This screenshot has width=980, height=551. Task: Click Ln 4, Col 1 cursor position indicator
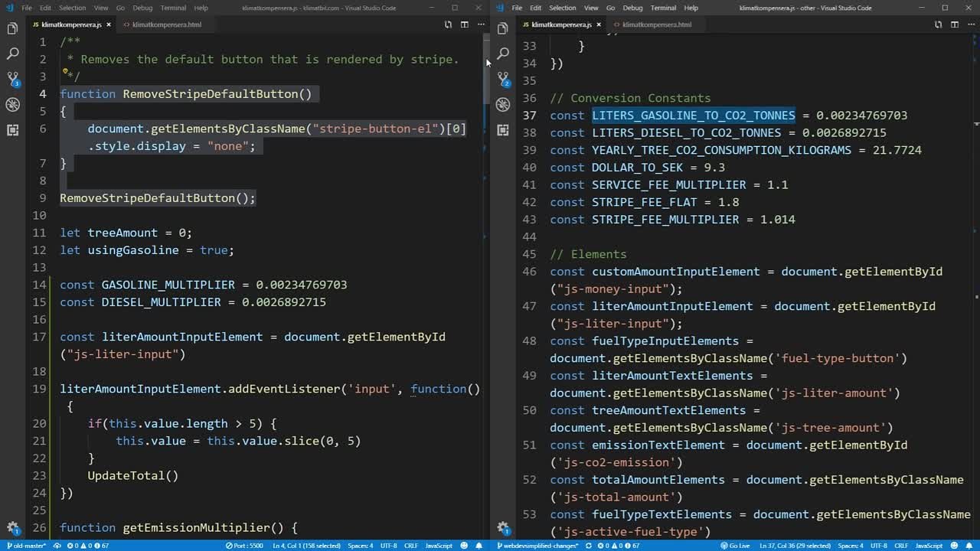click(305, 546)
